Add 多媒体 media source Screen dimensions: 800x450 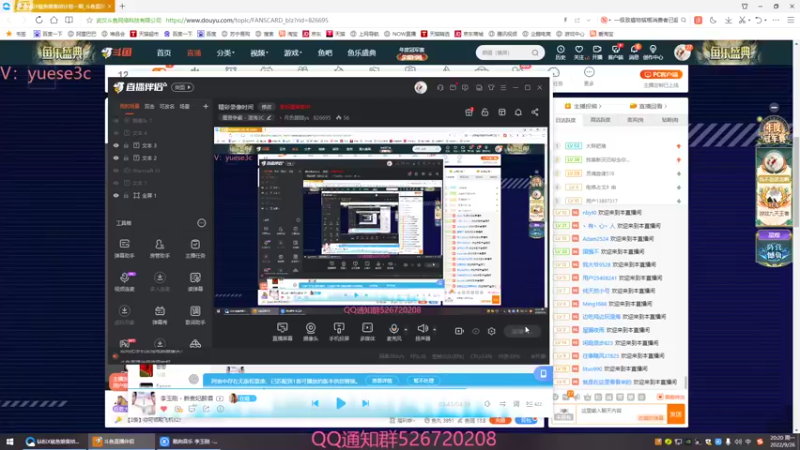pos(367,331)
